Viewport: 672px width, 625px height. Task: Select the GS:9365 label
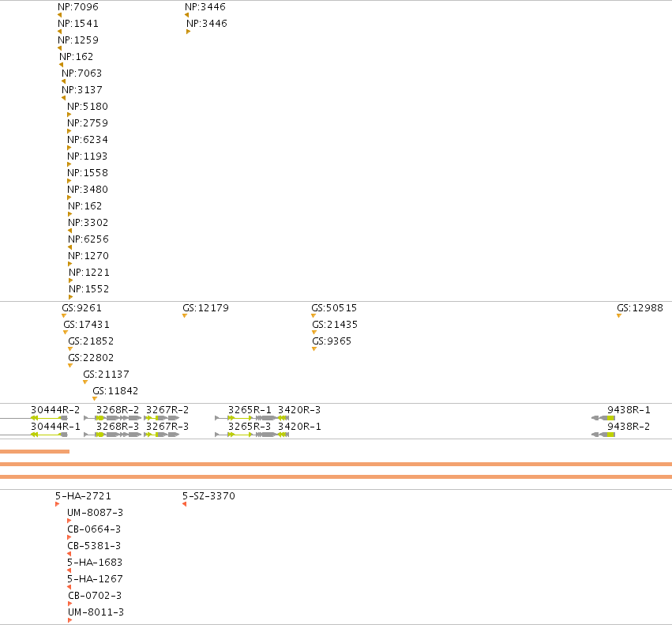click(x=332, y=341)
